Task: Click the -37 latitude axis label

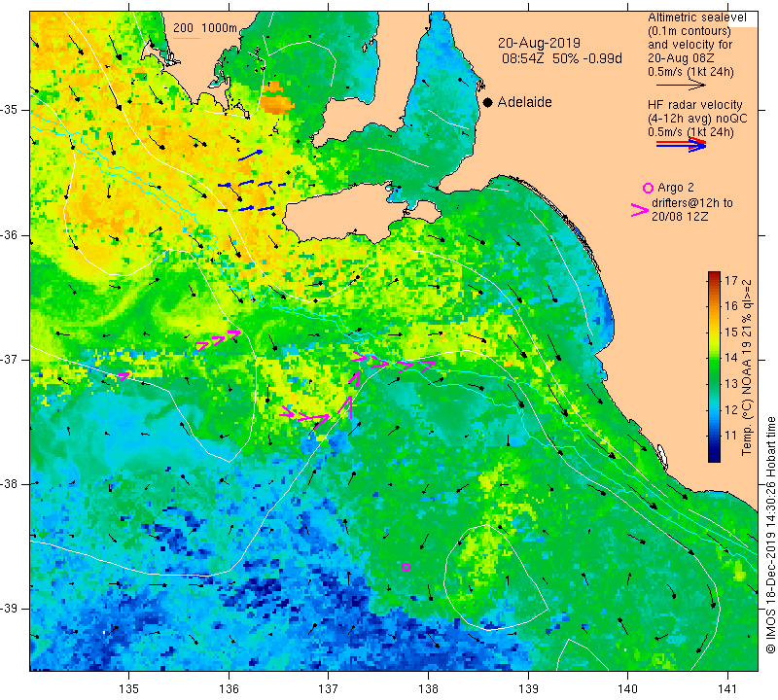Action: tap(11, 359)
